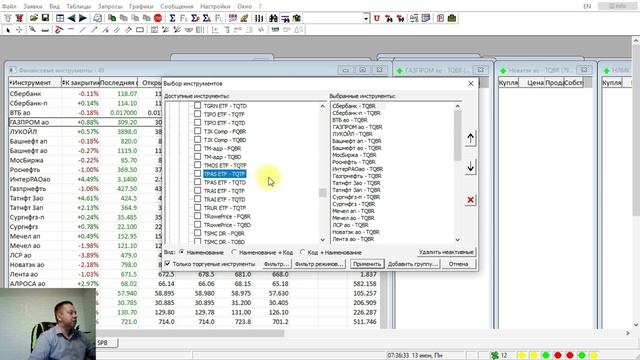Check the TPAS ETF - TQTF checkbox
Image resolution: width=640 pixels, height=360 pixels.
coord(198,173)
